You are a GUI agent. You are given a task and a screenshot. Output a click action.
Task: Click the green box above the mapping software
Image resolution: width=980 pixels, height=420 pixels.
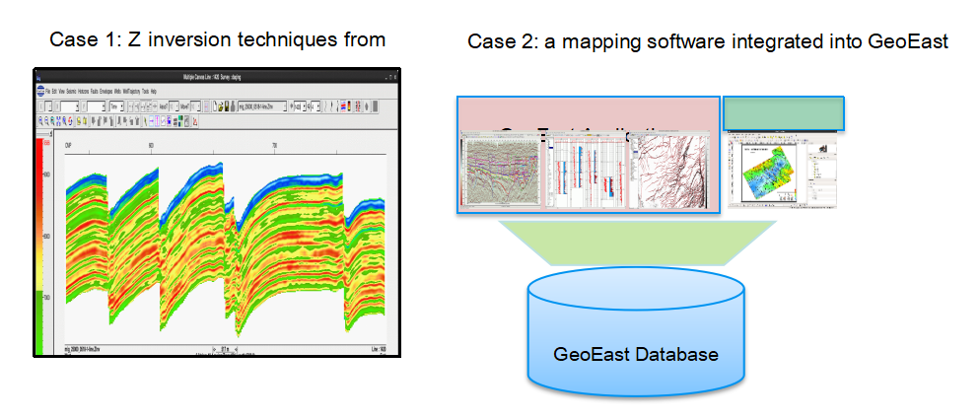click(784, 113)
